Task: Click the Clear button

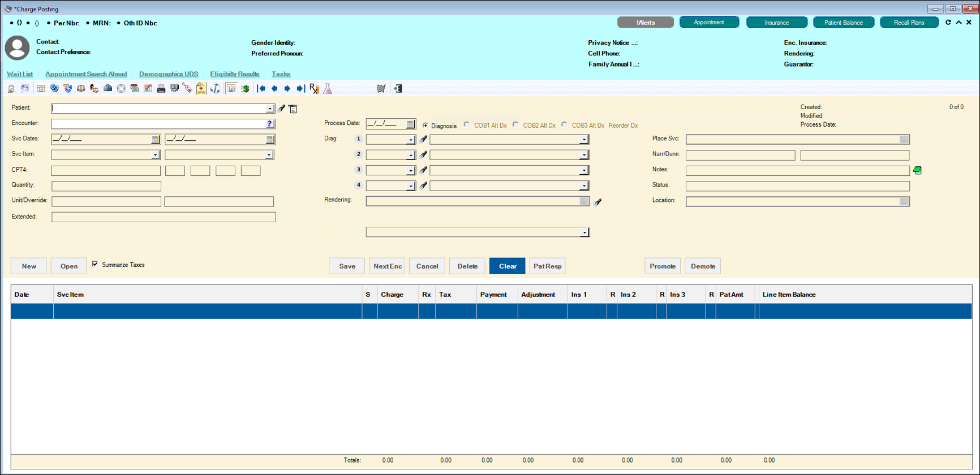Action: tap(508, 266)
